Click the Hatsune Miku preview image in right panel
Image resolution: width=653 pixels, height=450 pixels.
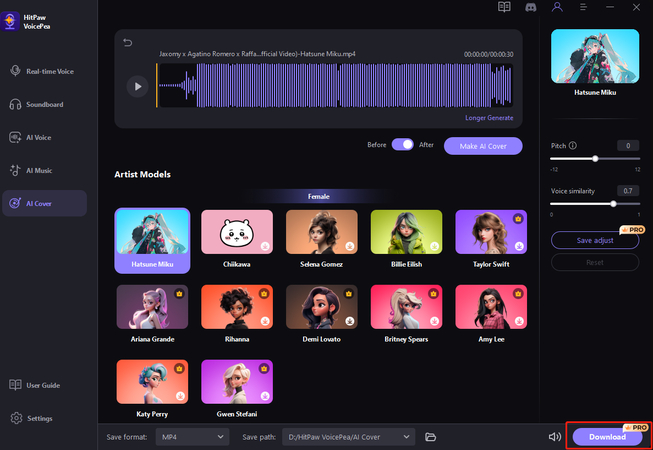pyautogui.click(x=595, y=56)
